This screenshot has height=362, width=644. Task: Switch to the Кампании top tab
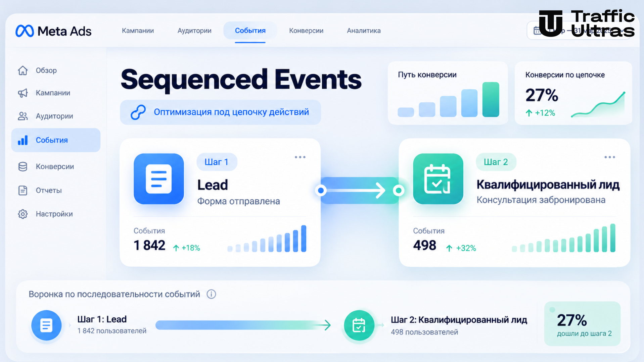click(138, 31)
